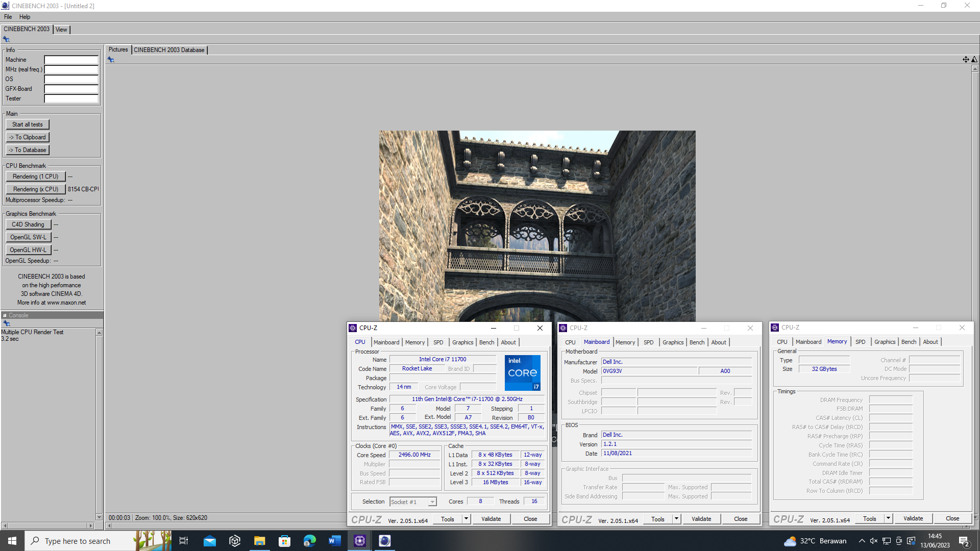Run Rendering (x CPU) benchmark
Viewport: 980px width, 551px height.
tap(36, 189)
